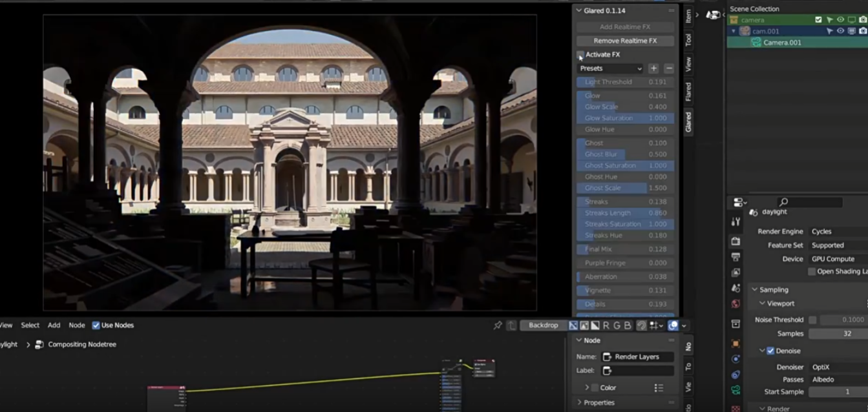
Task: Click the Tool properties wrench icon
Action: [x=736, y=222]
